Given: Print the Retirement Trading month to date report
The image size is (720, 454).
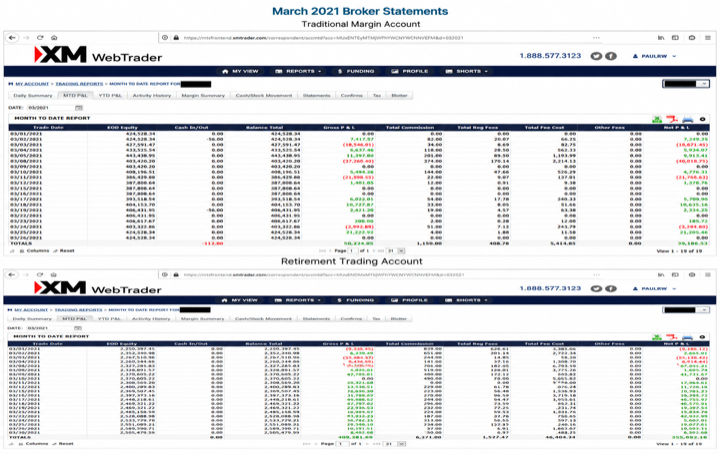Looking at the screenshot, I should click(x=687, y=337).
